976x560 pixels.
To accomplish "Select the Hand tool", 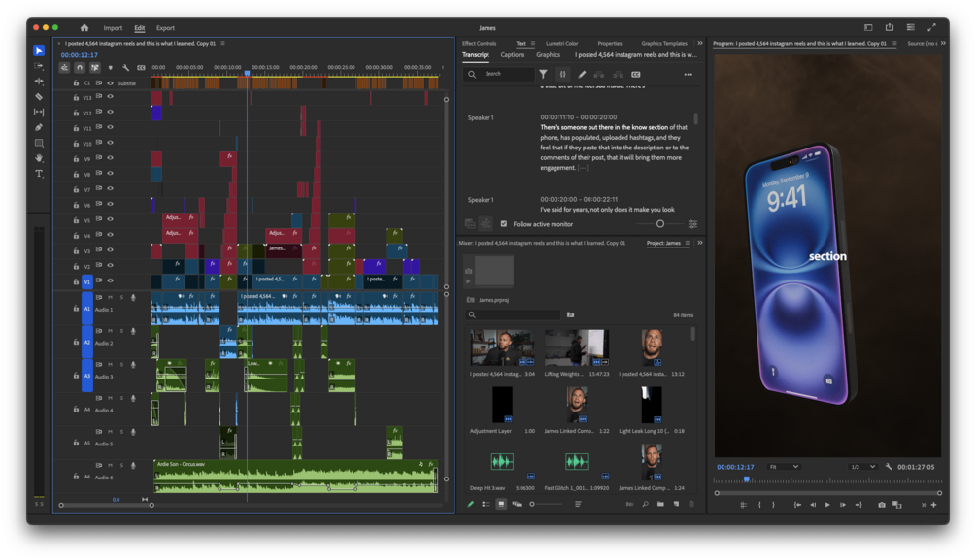I will (39, 158).
